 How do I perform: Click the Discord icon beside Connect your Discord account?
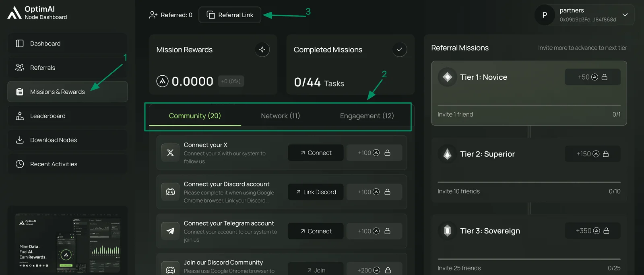pos(170,192)
